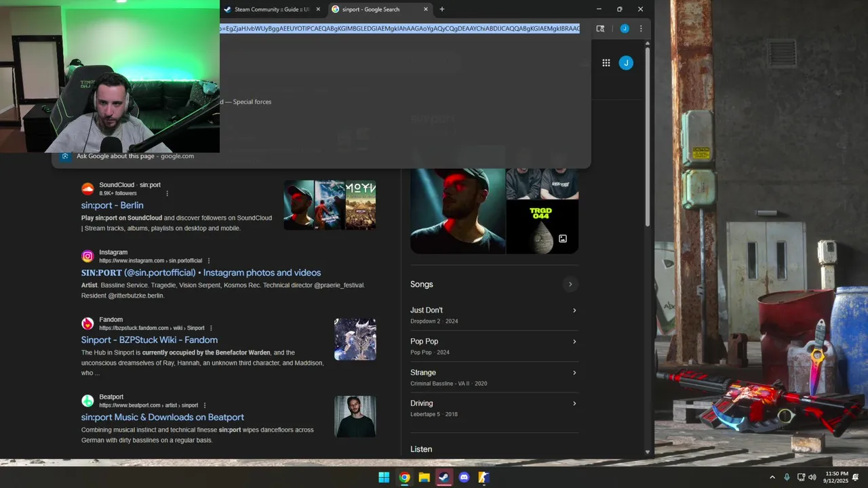Open the Fandom result thumbnail image
This screenshot has width=868, height=488.
point(355,339)
